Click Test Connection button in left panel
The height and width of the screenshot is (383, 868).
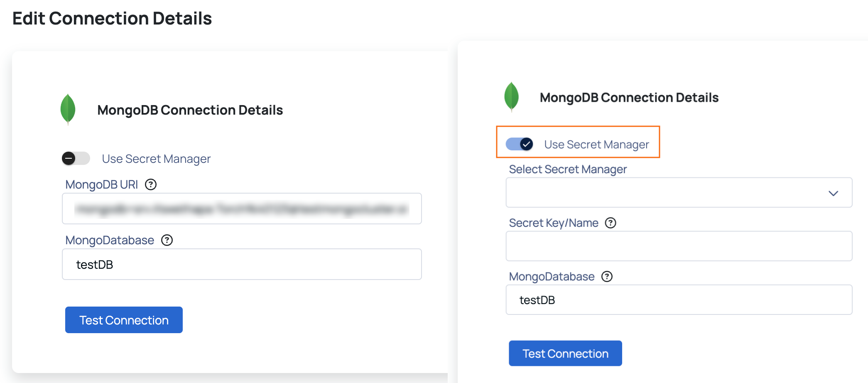[124, 320]
